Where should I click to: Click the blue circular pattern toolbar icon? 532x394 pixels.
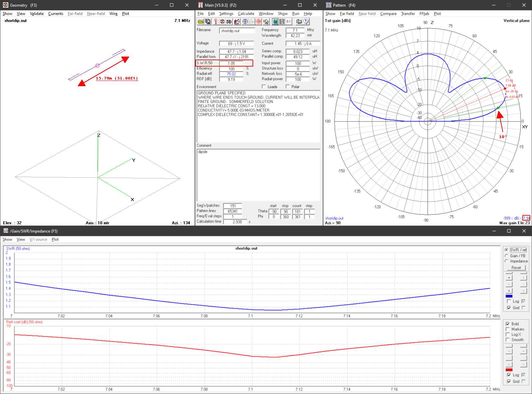pos(245,22)
